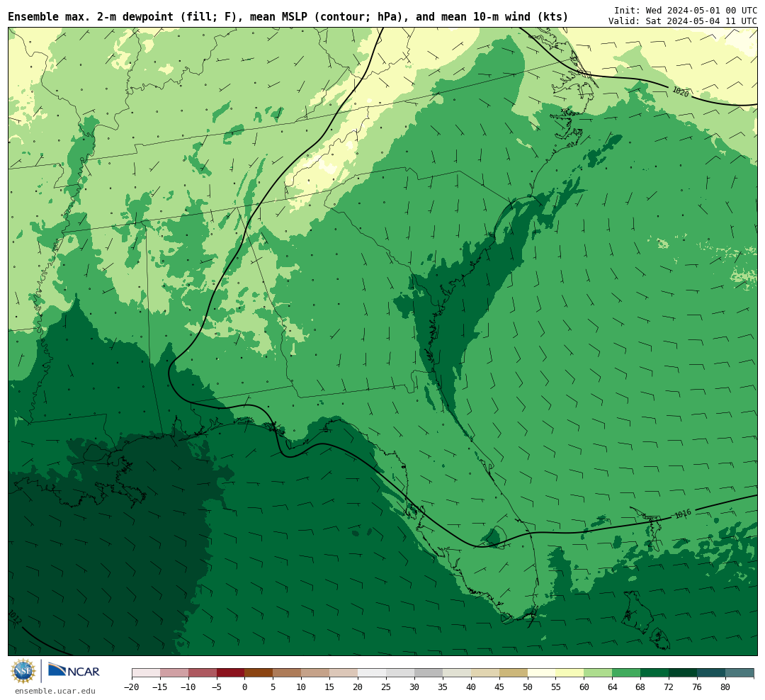The height and width of the screenshot is (700, 765).
Task: Click the 64 to 68 green swatch
Action: pyautogui.click(x=627, y=673)
